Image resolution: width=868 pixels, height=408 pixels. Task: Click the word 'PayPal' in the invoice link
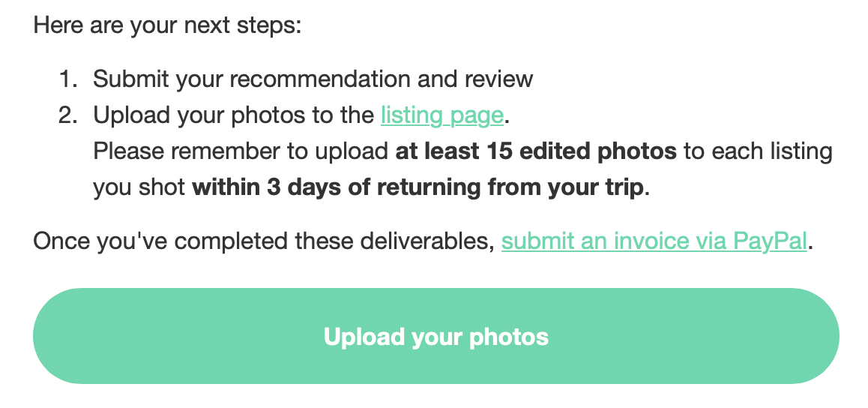pyautogui.click(x=770, y=241)
